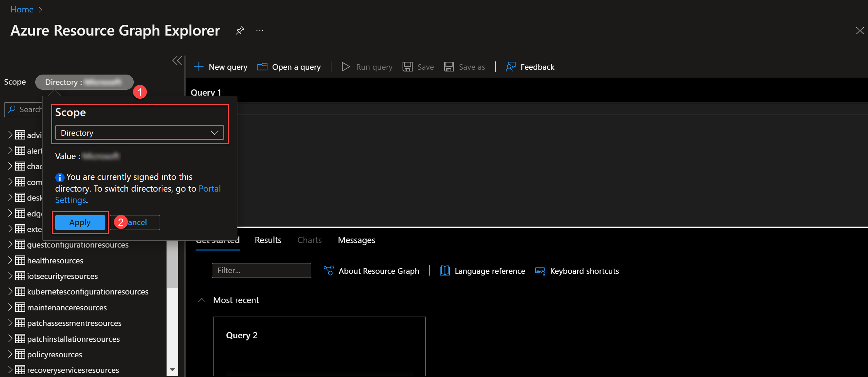The image size is (868, 377).
Task: Select the tree row starting with "com"
Action: [25, 182]
